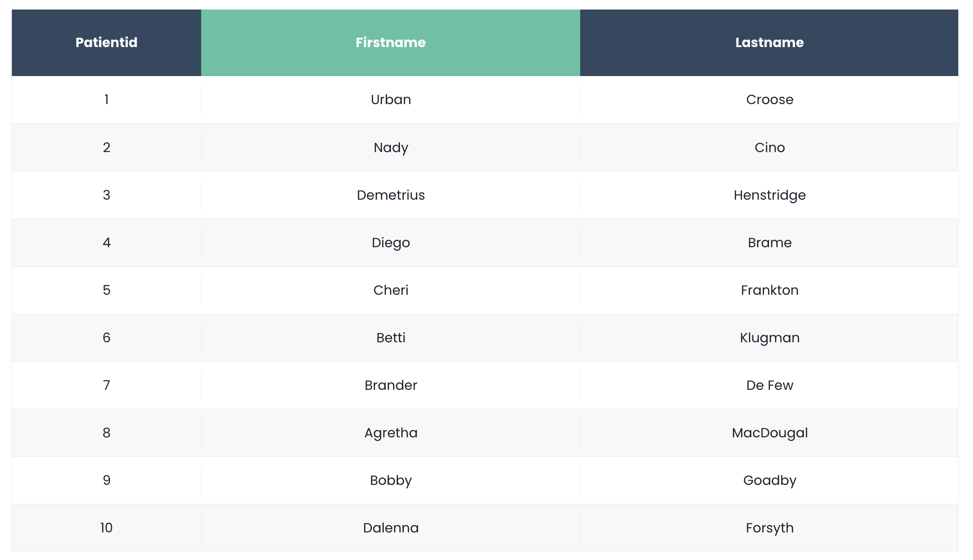Select the Henstridge last name cell
The height and width of the screenshot is (560, 973).
tap(769, 195)
